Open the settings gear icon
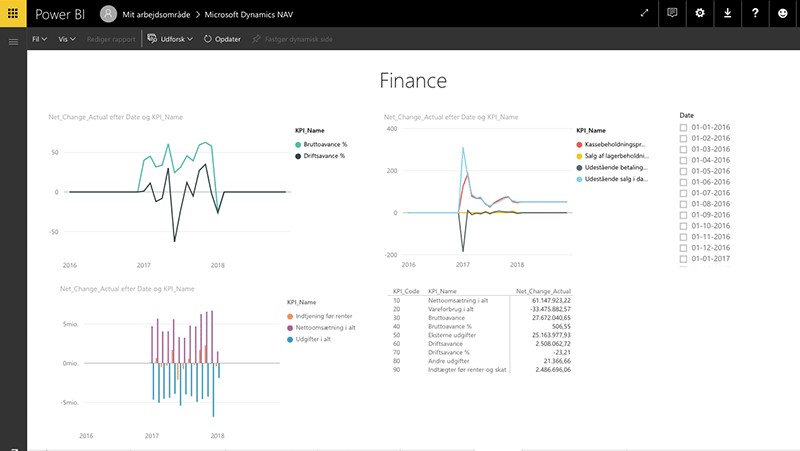800x451 pixels. click(700, 14)
